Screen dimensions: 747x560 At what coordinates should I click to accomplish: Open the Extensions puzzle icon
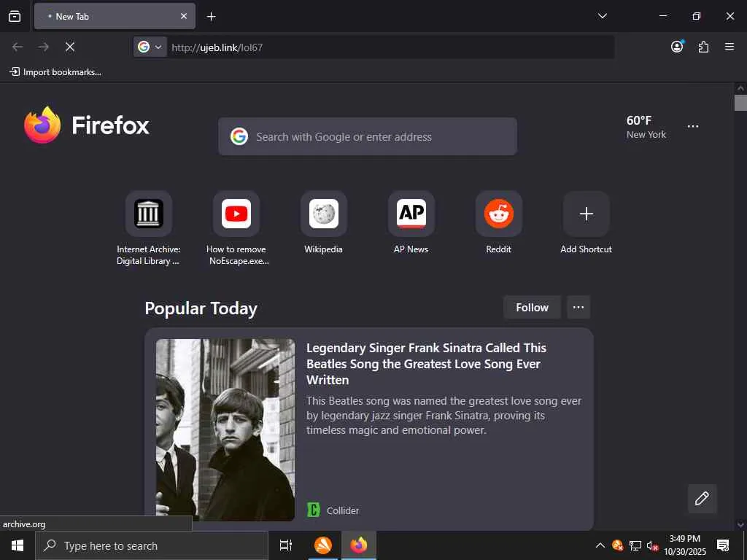click(x=703, y=47)
